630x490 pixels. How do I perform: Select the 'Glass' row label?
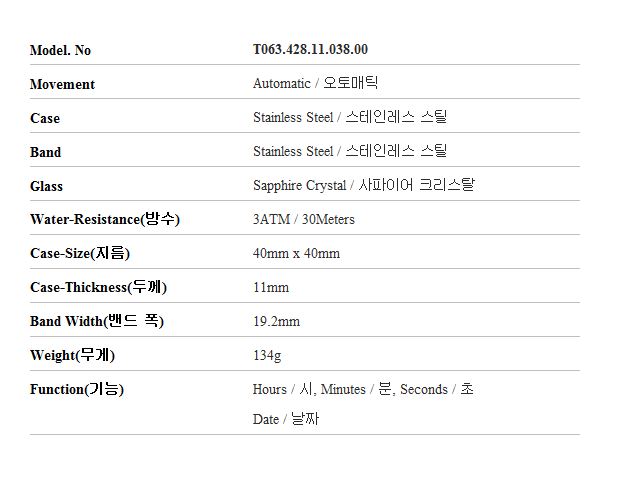[46, 186]
